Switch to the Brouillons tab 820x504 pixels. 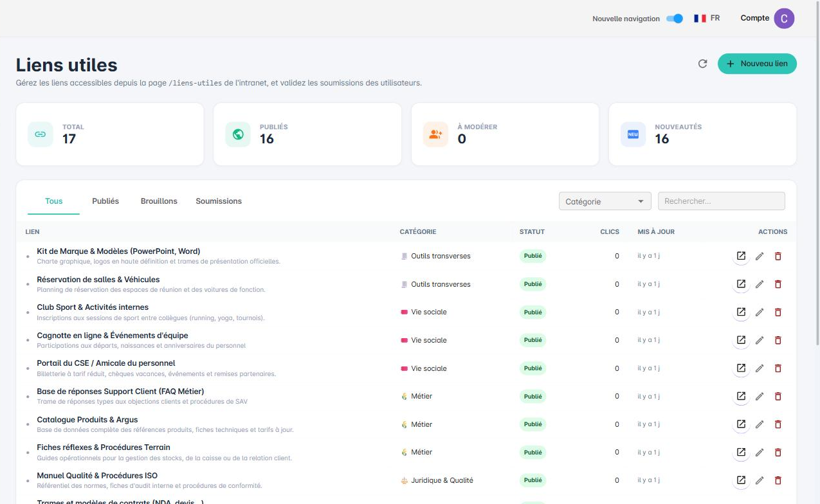(159, 201)
